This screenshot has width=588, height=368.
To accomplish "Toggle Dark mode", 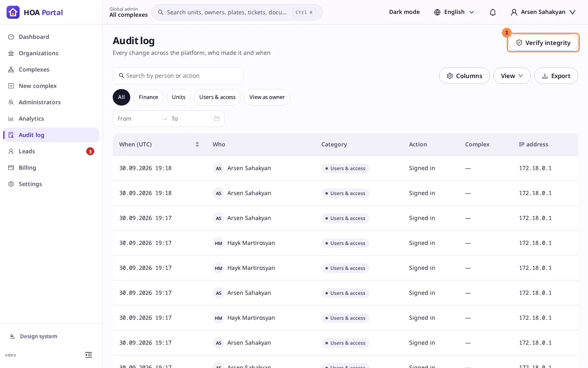I will 404,12.
